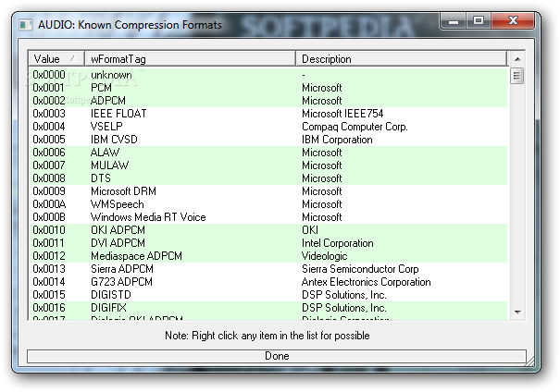Click the scrollbar up arrow
This screenshot has width=560, height=392.
point(517,59)
